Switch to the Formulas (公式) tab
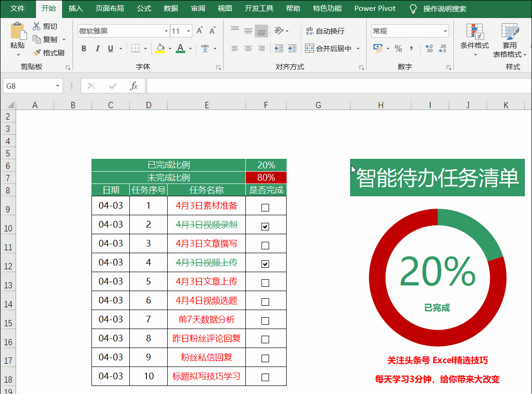Viewport: 532px width, 394px height. coord(144,9)
